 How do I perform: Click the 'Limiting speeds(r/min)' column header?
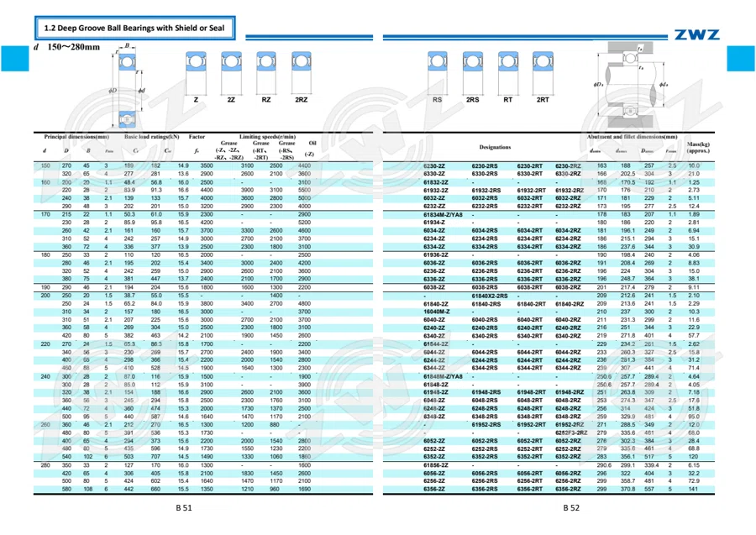268,137
